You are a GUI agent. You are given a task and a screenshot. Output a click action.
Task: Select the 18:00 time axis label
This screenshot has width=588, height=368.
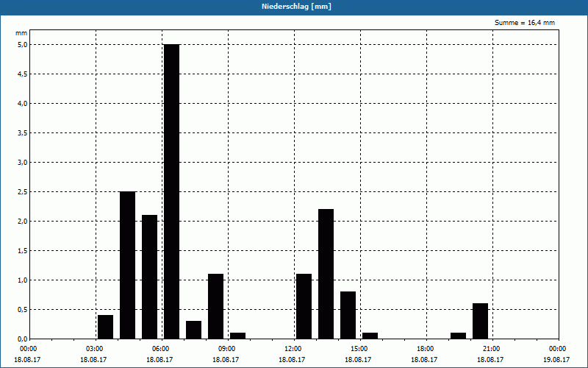click(426, 349)
